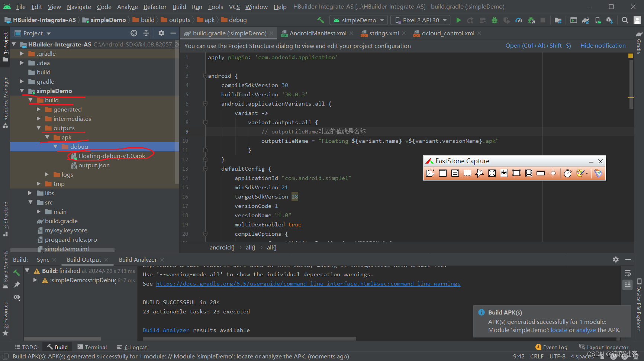Collapse the src folder

(30, 202)
